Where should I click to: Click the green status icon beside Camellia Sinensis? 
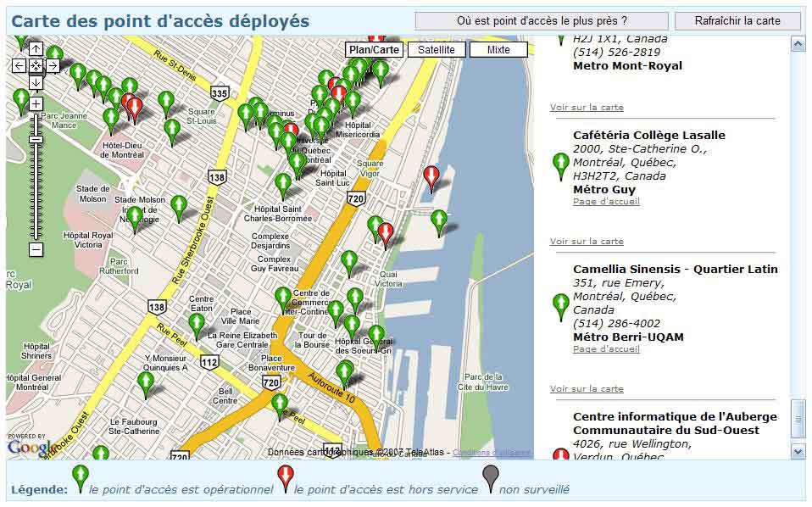[561, 307]
